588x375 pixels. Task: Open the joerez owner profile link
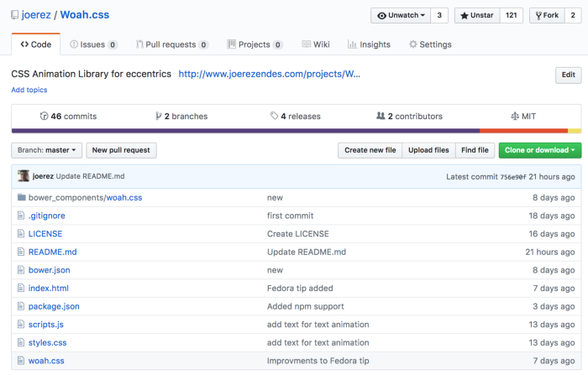point(36,14)
